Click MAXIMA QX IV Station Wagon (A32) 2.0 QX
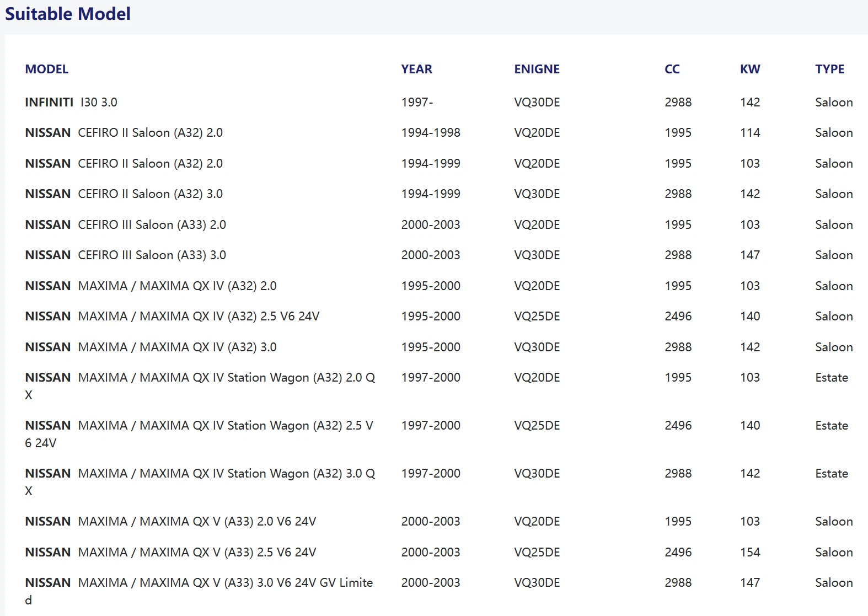Image resolution: width=868 pixels, height=616 pixels. click(x=200, y=386)
